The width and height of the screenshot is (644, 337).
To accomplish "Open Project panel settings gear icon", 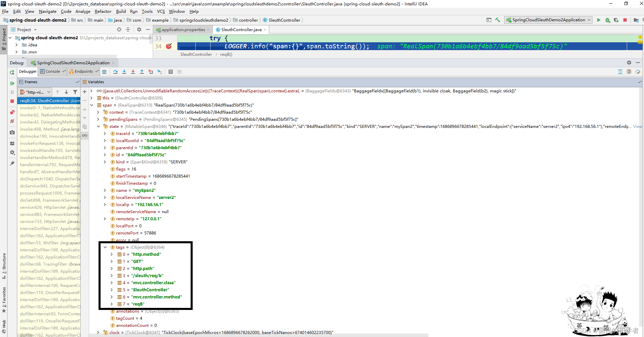I will [139, 29].
